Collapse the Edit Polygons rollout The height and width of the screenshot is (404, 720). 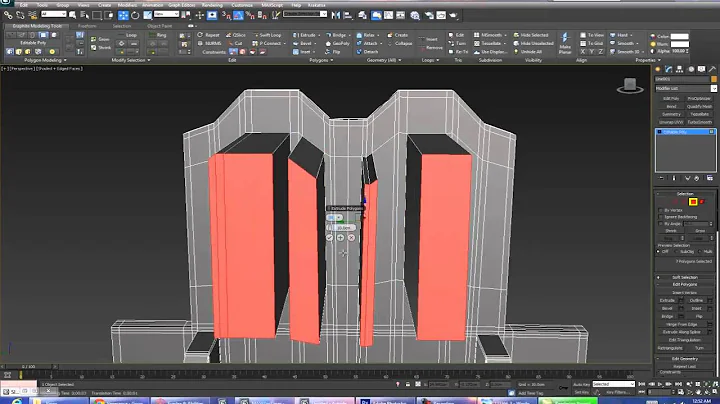point(684,284)
